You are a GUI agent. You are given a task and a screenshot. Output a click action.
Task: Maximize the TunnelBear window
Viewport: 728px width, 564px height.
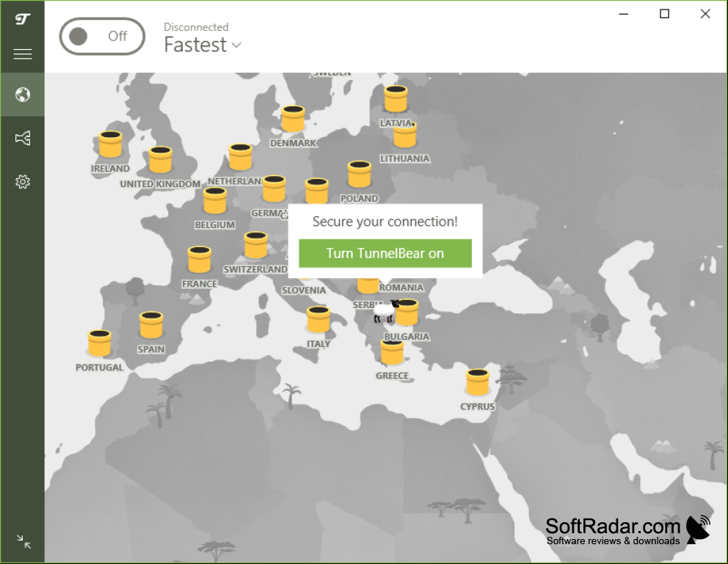[664, 14]
